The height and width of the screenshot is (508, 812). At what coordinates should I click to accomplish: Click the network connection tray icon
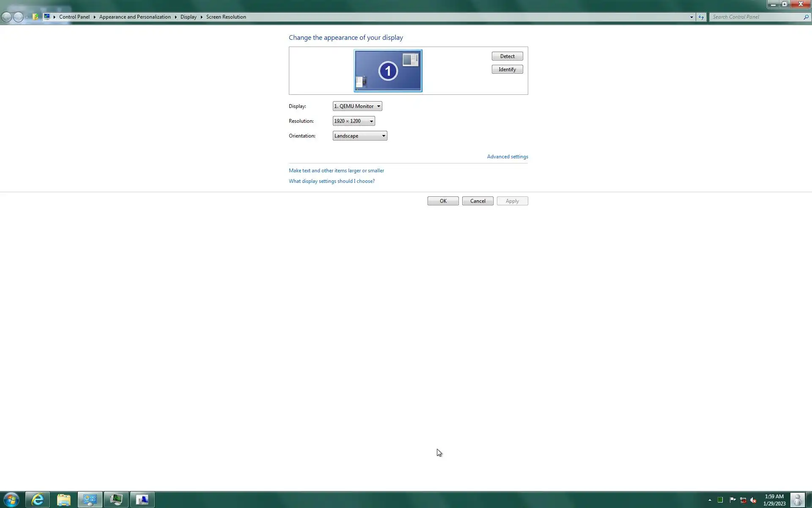(743, 500)
